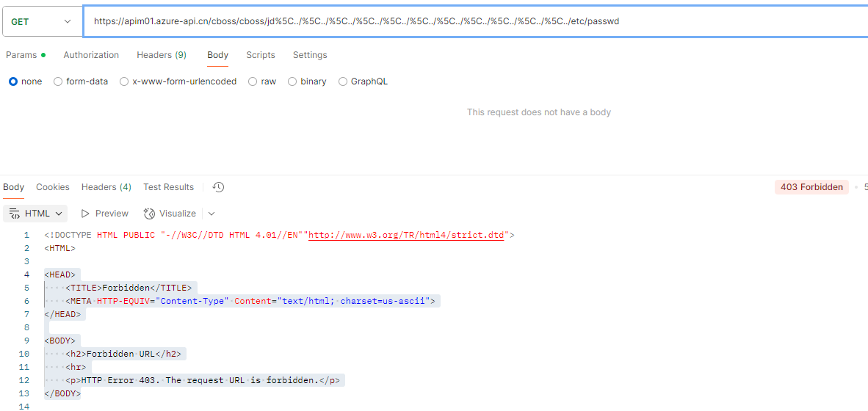Open the response Body tab

13,187
